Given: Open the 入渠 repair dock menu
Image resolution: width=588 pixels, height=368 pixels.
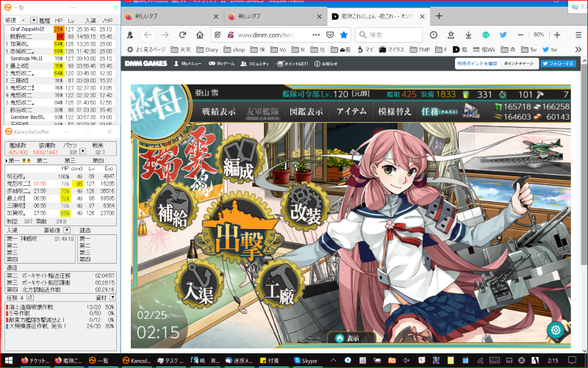Looking at the screenshot, I should click(x=199, y=285).
